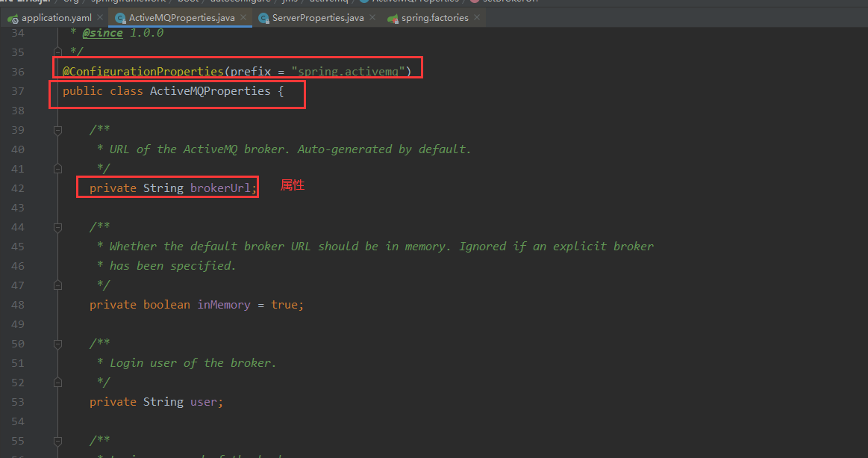Click the private keyword on line 42

113,188
